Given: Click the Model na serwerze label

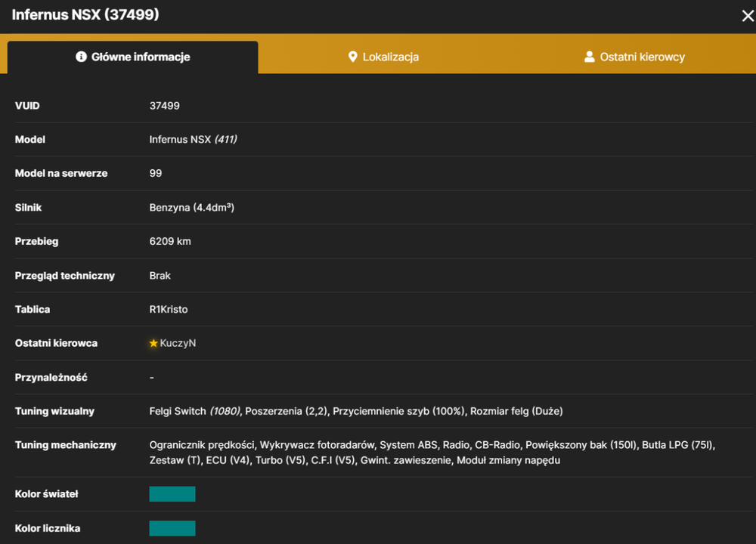Looking at the screenshot, I should click(61, 173).
